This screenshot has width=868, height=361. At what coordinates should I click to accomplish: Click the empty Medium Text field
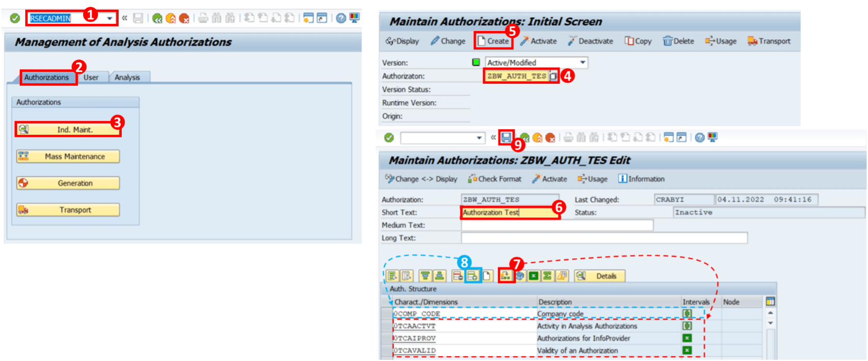[557, 225]
